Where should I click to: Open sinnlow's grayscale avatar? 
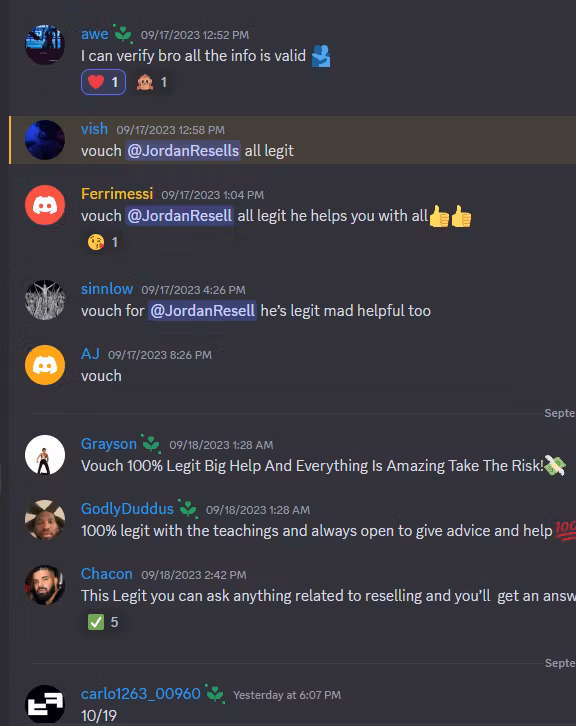(45, 300)
